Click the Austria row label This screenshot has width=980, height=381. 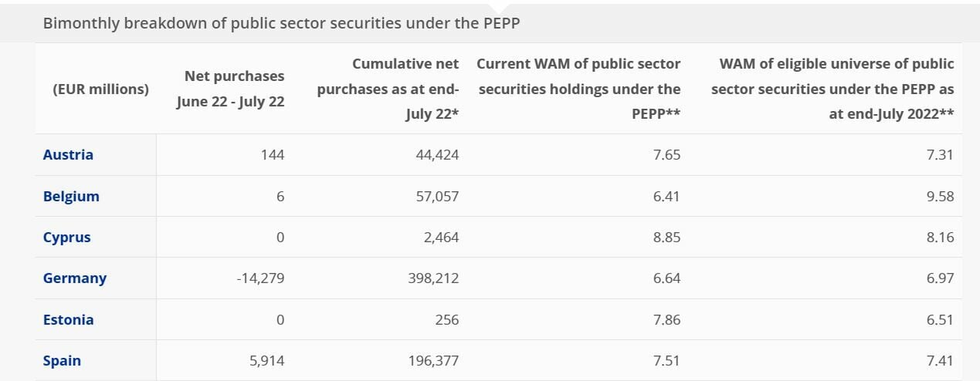click(x=68, y=155)
